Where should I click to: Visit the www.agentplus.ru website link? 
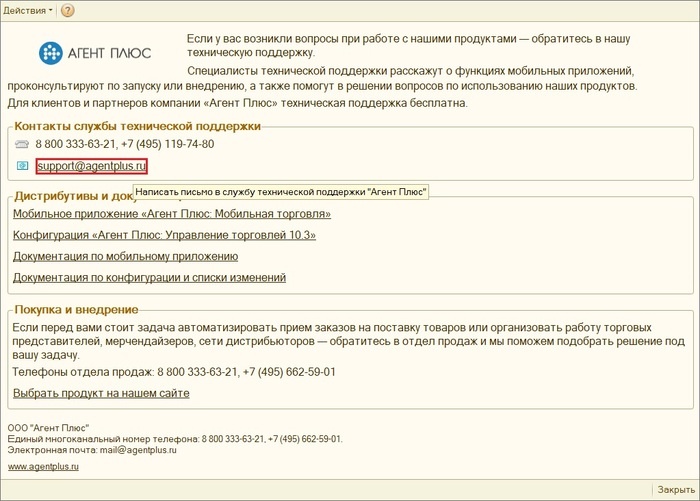click(x=43, y=467)
